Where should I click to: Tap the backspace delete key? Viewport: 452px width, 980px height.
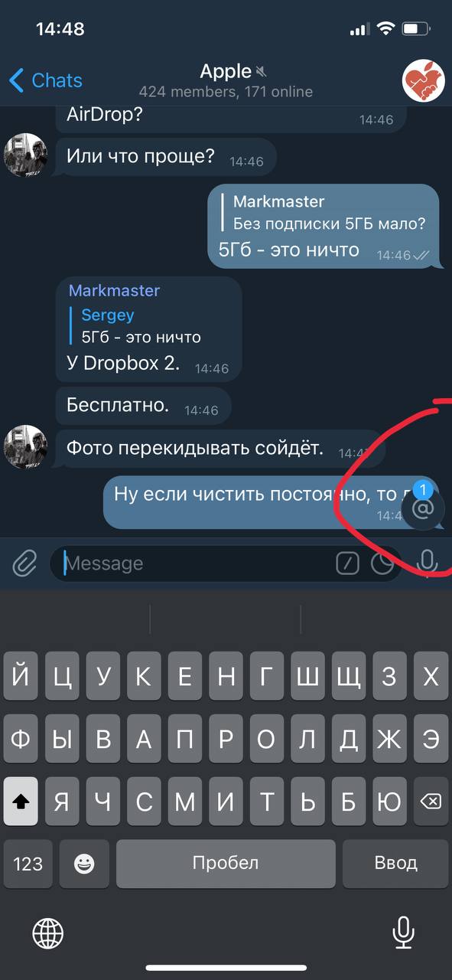point(431,801)
